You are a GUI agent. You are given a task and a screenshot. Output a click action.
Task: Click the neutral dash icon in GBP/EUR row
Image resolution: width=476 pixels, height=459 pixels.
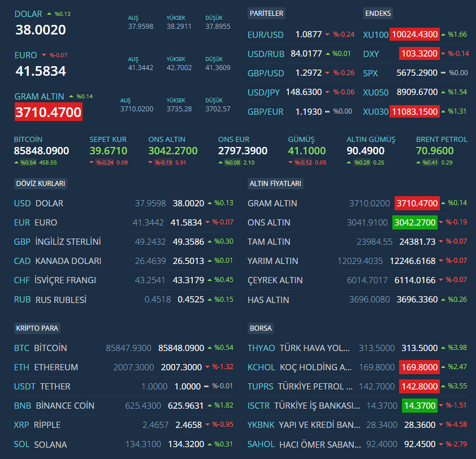point(327,112)
